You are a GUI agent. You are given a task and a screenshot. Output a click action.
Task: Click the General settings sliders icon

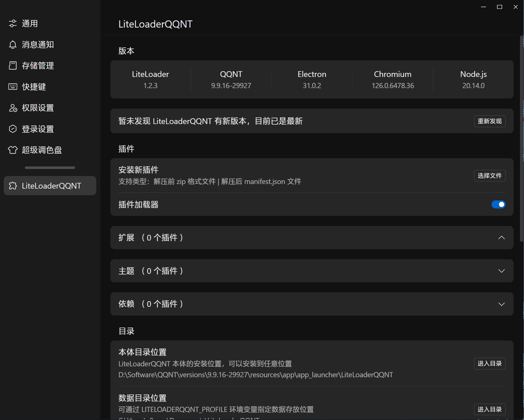13,24
